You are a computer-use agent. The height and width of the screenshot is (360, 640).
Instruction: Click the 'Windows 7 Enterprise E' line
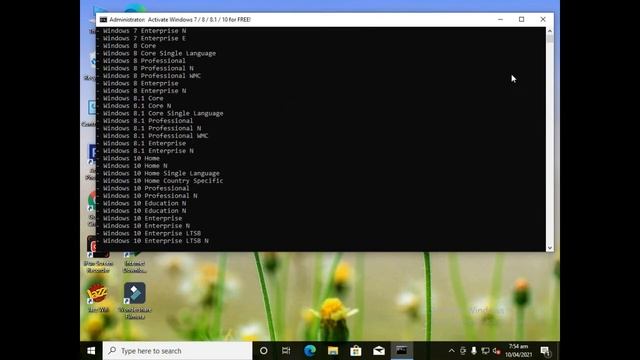click(x=144, y=38)
